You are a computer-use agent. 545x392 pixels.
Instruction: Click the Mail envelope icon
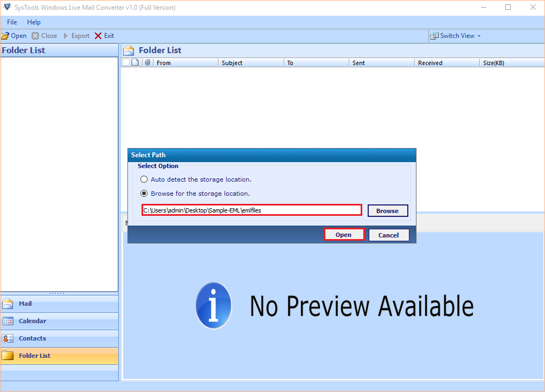(x=8, y=304)
